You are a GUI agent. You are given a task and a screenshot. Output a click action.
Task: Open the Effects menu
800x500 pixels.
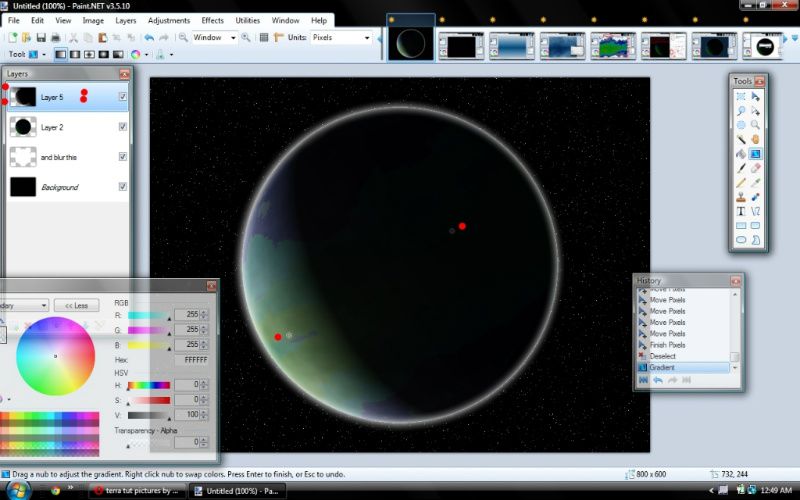tap(212, 20)
